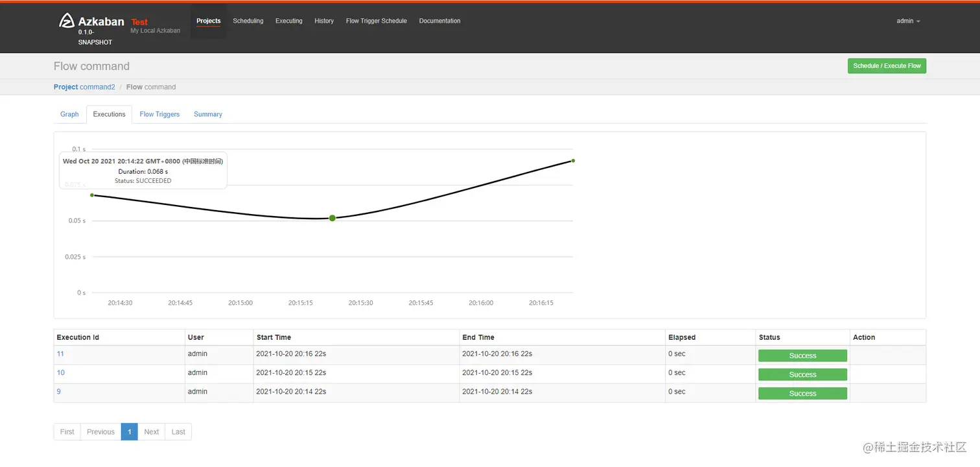Open Project command2 breadcrumb link

coord(84,87)
